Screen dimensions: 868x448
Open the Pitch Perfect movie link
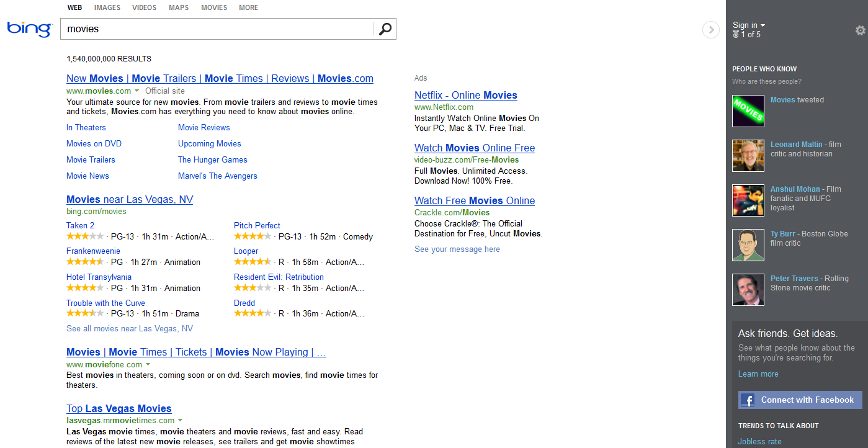(x=257, y=226)
